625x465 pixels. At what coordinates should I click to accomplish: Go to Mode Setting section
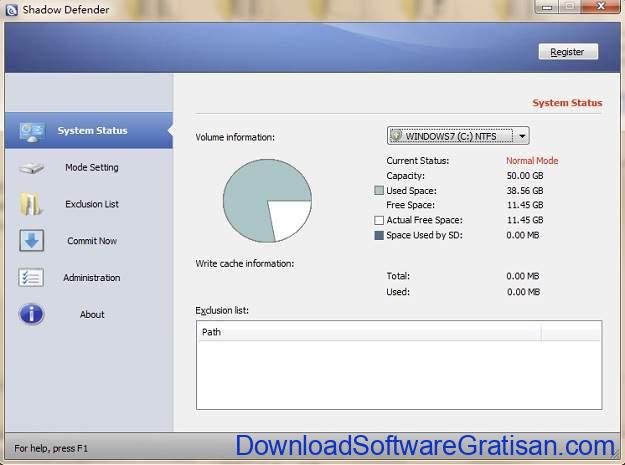(88, 167)
